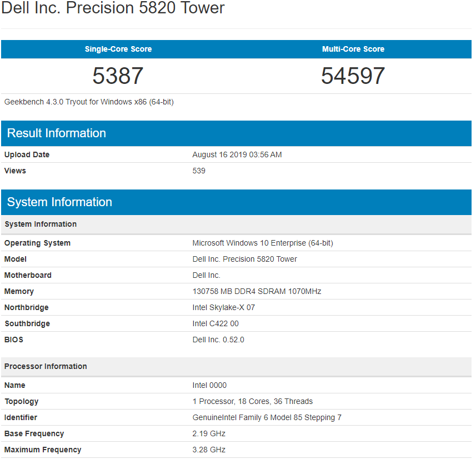Select the multi-core score value 54597
476x459 pixels.
click(353, 76)
